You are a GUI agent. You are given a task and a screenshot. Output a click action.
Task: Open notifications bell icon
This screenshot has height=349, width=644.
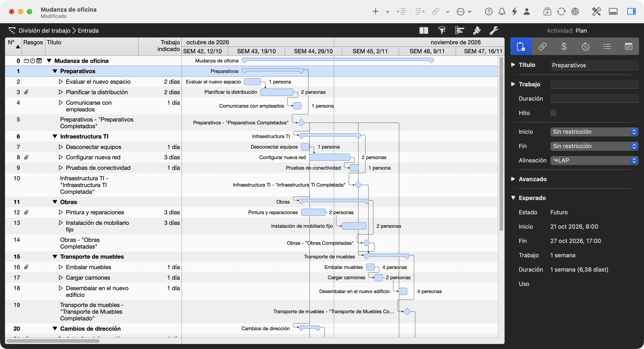coord(502,11)
